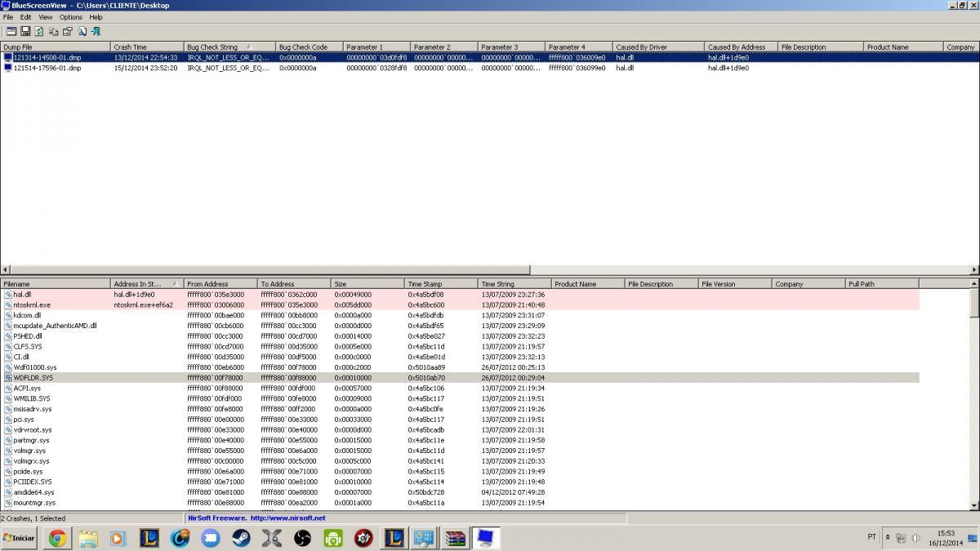Open the Edit menu
This screenshot has height=551, width=980.
(26, 17)
